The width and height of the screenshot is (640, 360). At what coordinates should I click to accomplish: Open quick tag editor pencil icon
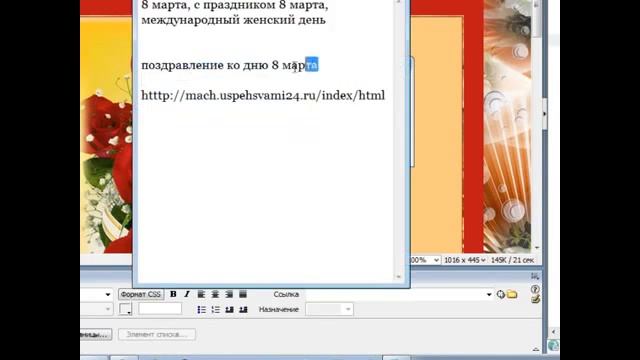coord(535,299)
